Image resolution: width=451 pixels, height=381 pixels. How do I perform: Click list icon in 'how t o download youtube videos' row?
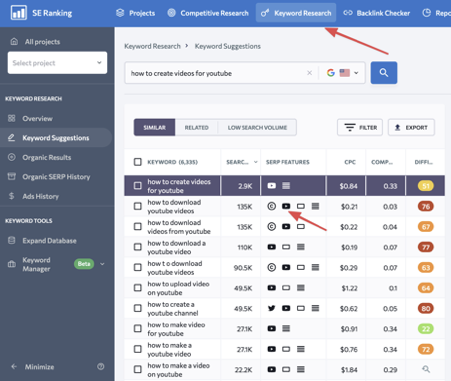tap(315, 267)
